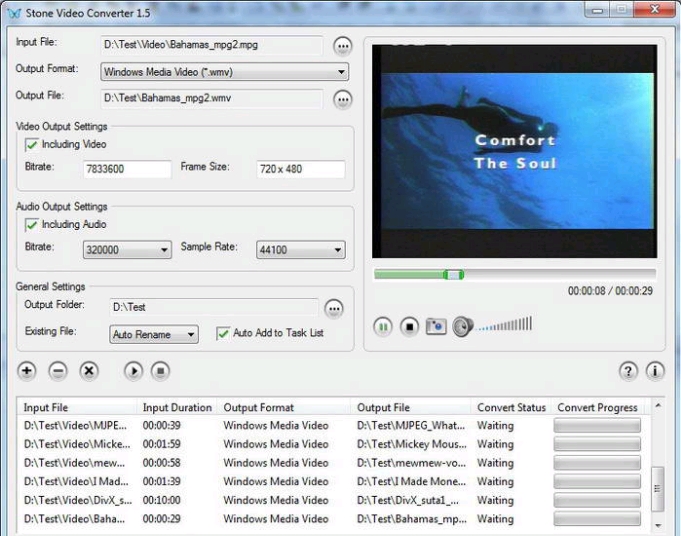681x536 pixels.
Task: Click the Input File path field
Action: point(212,45)
